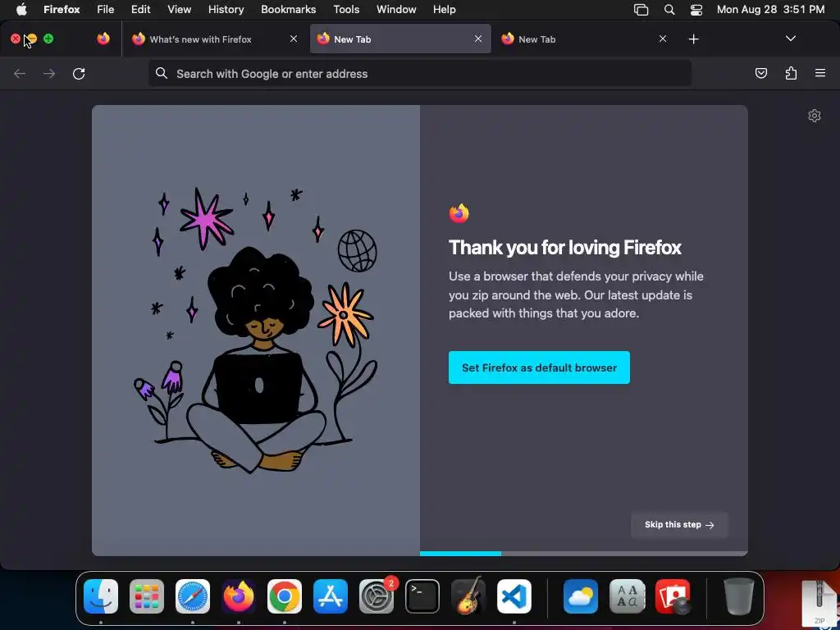Go forward with the forward arrow
Screen dimensions: 840x630
49,73
